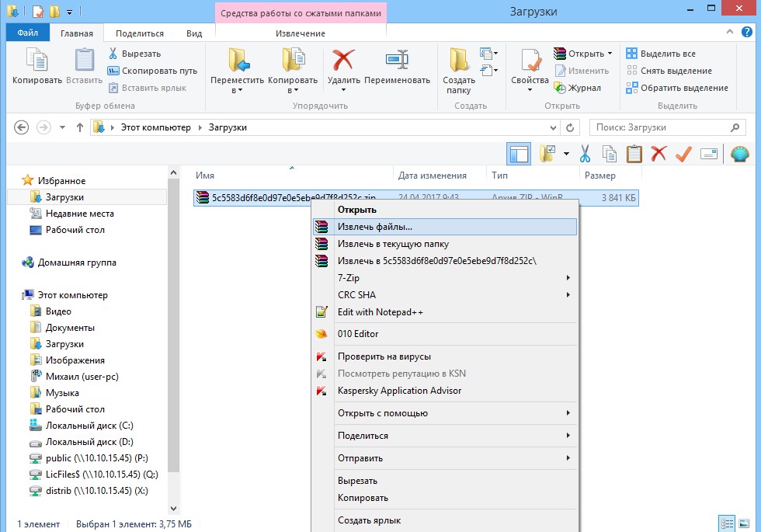761x532 pixels.
Task: Click the New Folder icon
Action: tap(459, 61)
